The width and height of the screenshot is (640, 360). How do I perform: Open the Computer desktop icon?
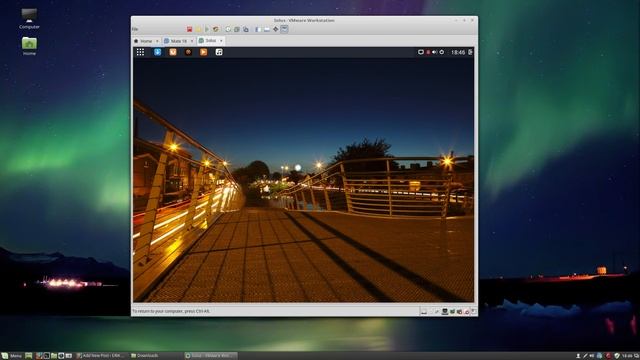[29, 19]
